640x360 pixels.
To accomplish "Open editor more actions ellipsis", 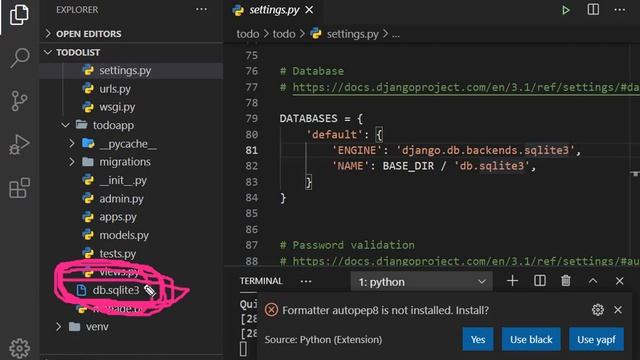I will click(620, 10).
